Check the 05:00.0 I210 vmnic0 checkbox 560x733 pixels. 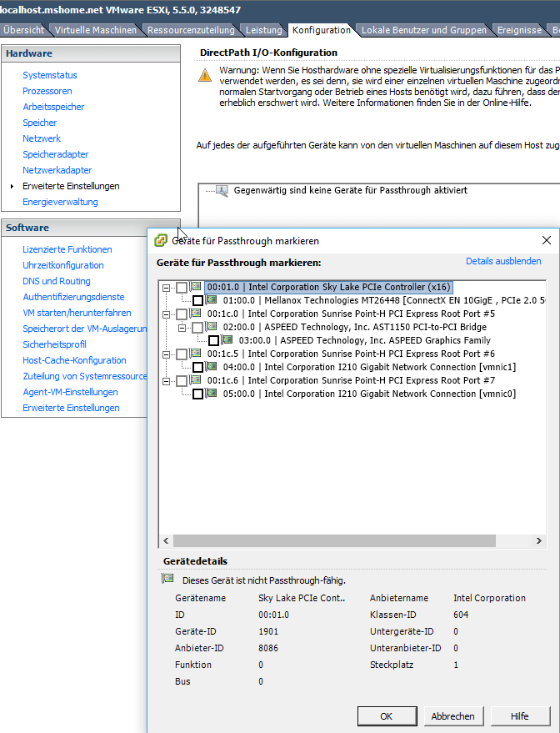198,394
